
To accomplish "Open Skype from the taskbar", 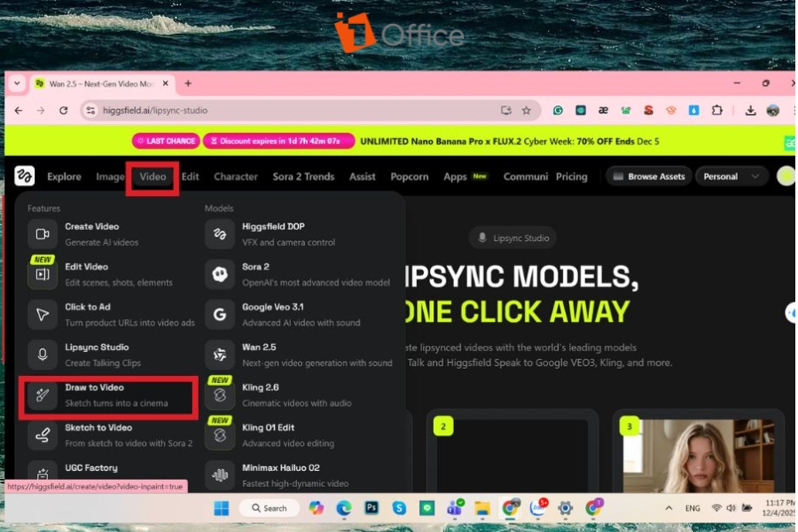I will click(x=400, y=507).
